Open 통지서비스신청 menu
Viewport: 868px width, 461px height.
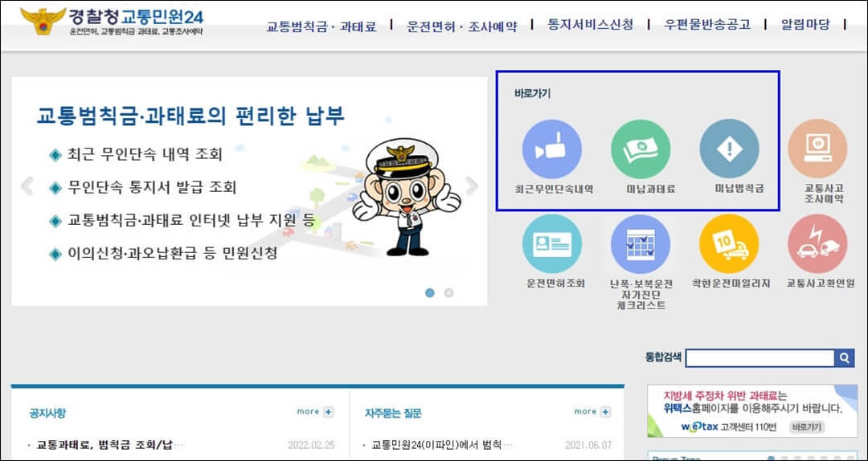tap(590, 25)
